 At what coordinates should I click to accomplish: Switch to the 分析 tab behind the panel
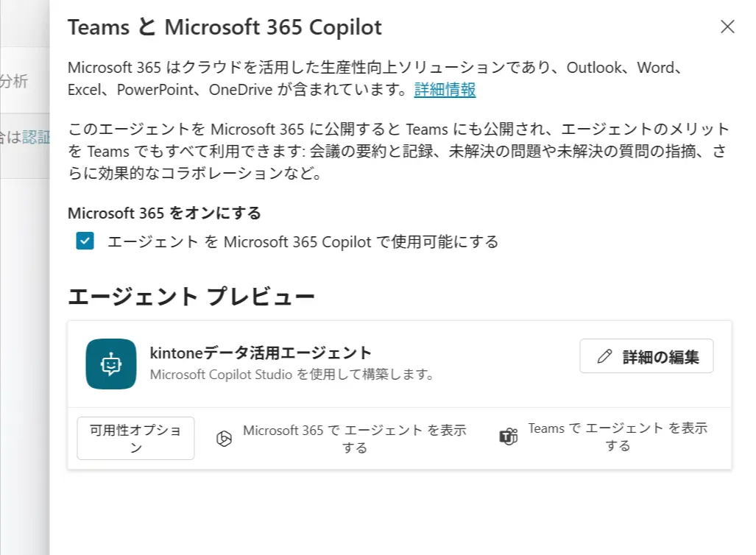15,82
